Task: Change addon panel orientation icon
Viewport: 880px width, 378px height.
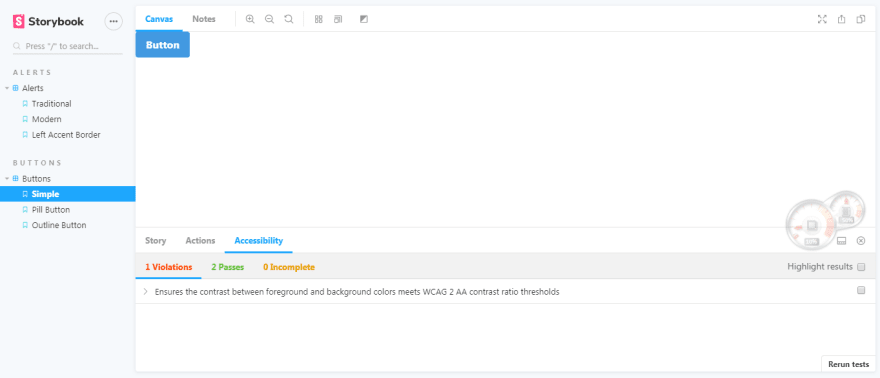Action: click(841, 241)
